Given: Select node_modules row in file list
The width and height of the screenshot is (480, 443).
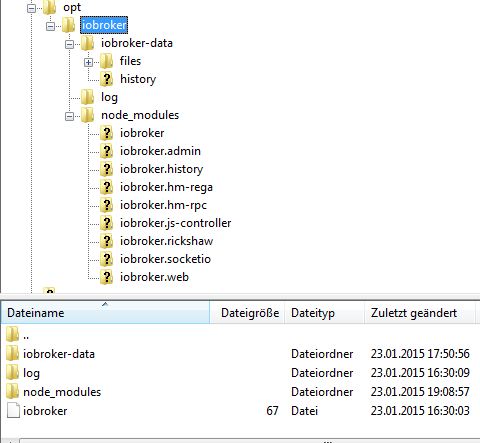Looking at the screenshot, I should pos(240,391).
